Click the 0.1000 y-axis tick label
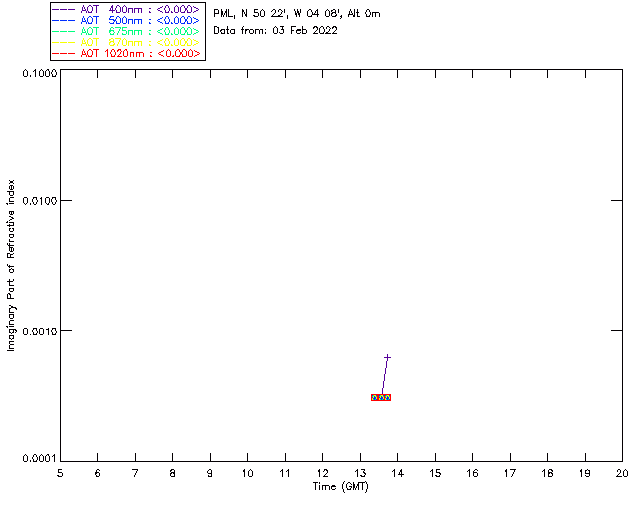Screen dimensions: 640x512 [x=40, y=73]
